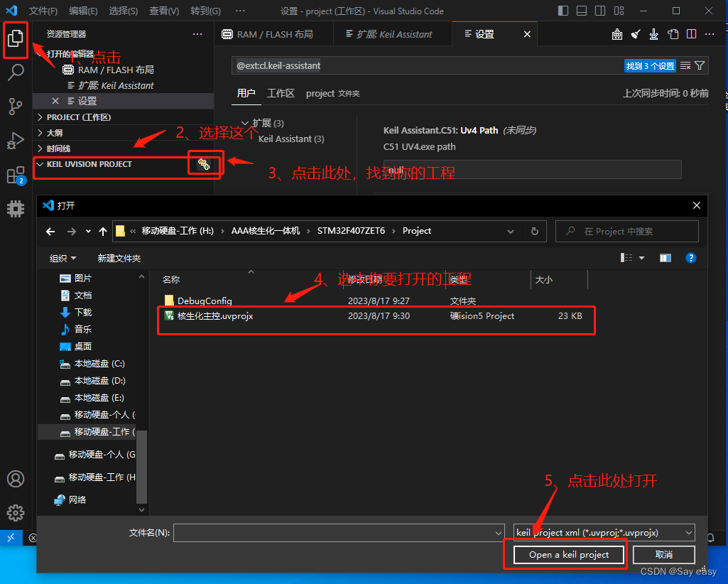Open the Run and Debug view
This screenshot has width=728, height=584.
[x=16, y=141]
